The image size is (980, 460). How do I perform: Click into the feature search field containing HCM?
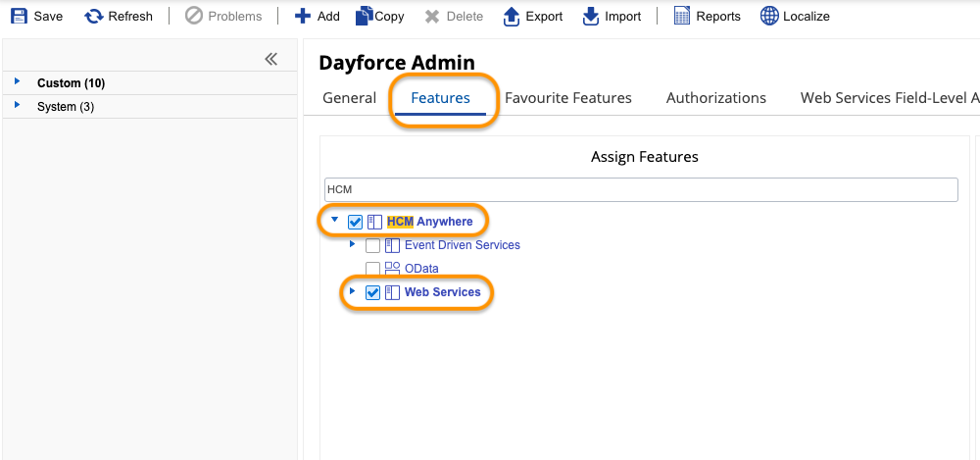[641, 189]
